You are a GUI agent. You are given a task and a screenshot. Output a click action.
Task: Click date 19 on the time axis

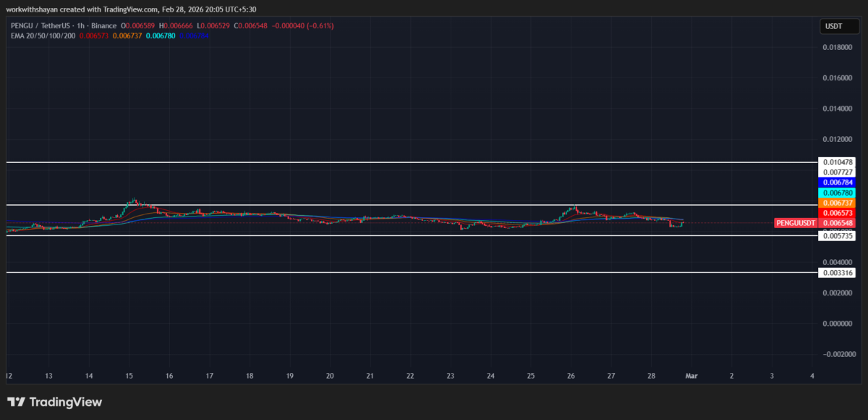[289, 376]
